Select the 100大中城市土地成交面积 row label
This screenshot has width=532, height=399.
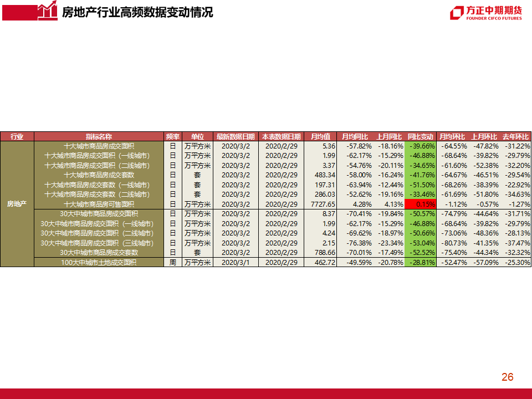click(99, 262)
